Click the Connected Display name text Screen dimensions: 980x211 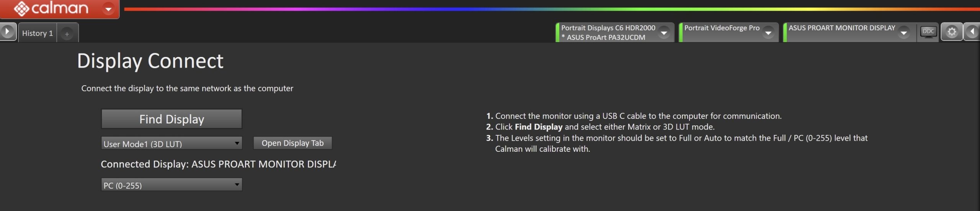pyautogui.click(x=263, y=164)
